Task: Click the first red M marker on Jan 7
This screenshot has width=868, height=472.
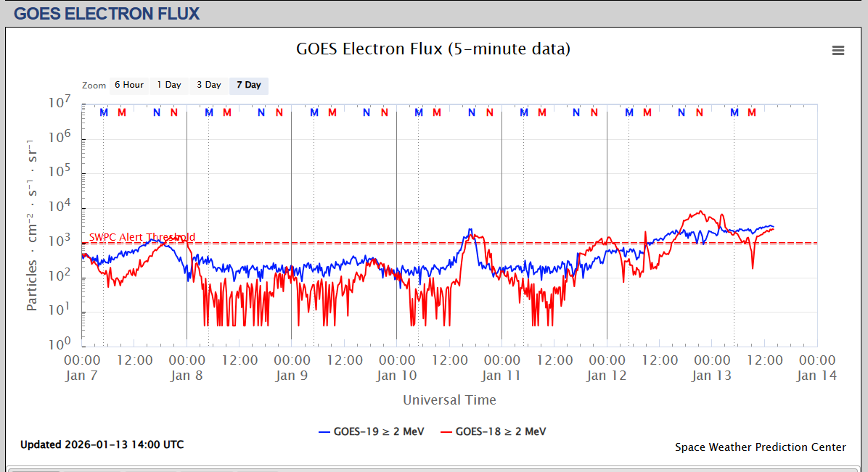Action: point(122,112)
